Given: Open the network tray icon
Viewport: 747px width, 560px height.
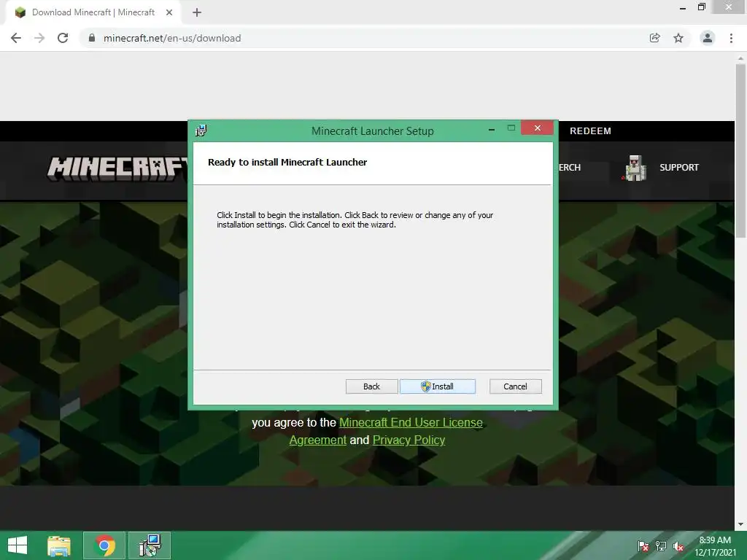Looking at the screenshot, I should 661,546.
